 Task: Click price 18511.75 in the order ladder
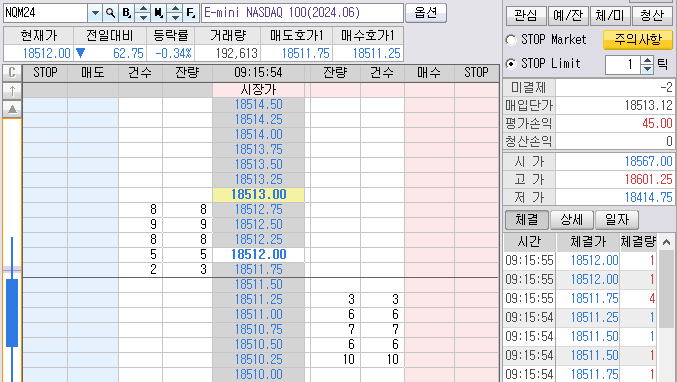pyautogui.click(x=258, y=270)
